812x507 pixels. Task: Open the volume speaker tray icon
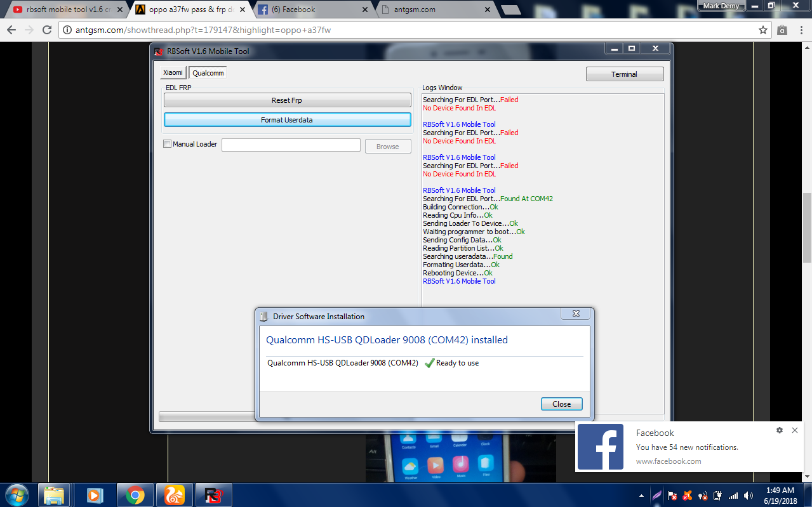tap(749, 496)
